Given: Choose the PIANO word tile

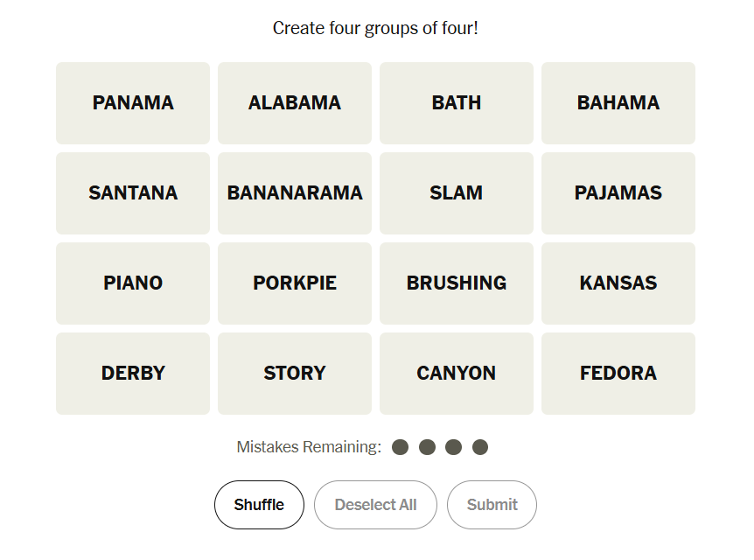Looking at the screenshot, I should pyautogui.click(x=133, y=283).
